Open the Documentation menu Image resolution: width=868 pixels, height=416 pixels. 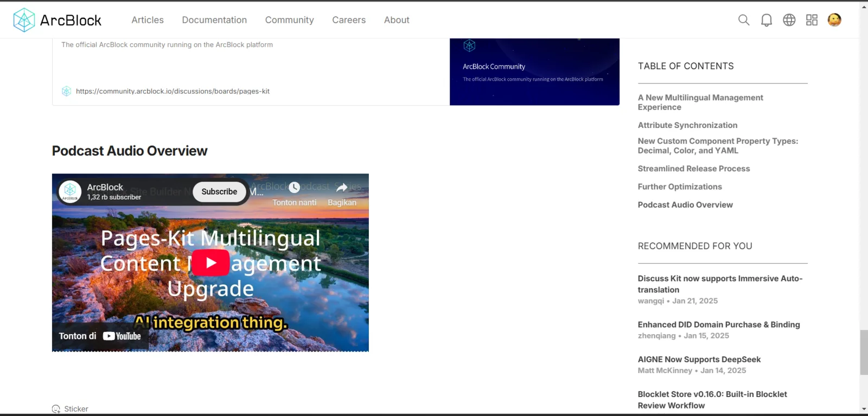214,20
